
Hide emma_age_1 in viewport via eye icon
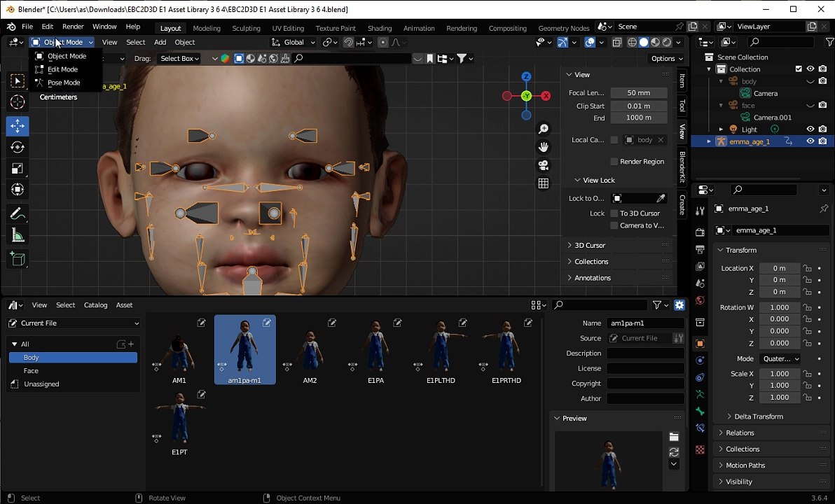click(810, 141)
